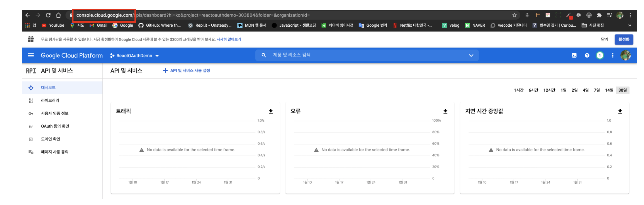Open the browser home page icon

[58, 15]
